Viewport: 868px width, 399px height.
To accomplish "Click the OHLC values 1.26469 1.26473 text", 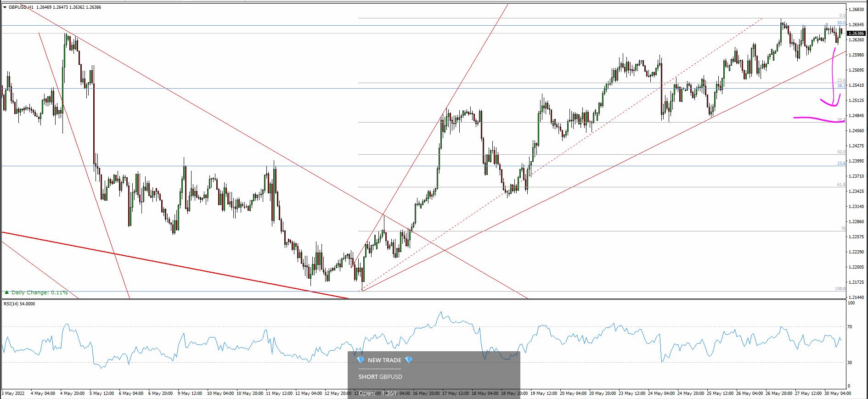I will coord(51,7).
